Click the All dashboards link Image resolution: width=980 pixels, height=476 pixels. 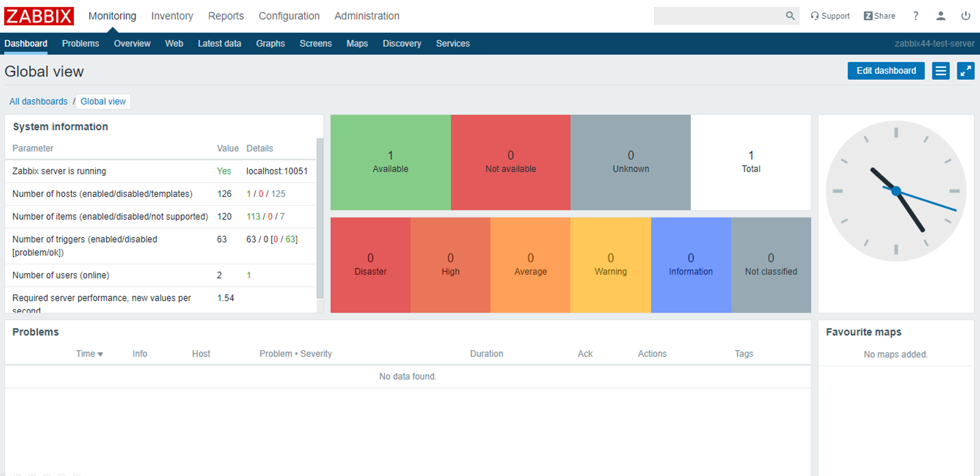point(38,101)
